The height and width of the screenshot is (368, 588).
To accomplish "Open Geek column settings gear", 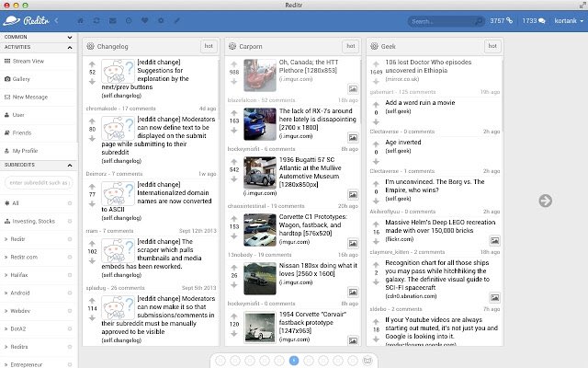I will pos(374,46).
